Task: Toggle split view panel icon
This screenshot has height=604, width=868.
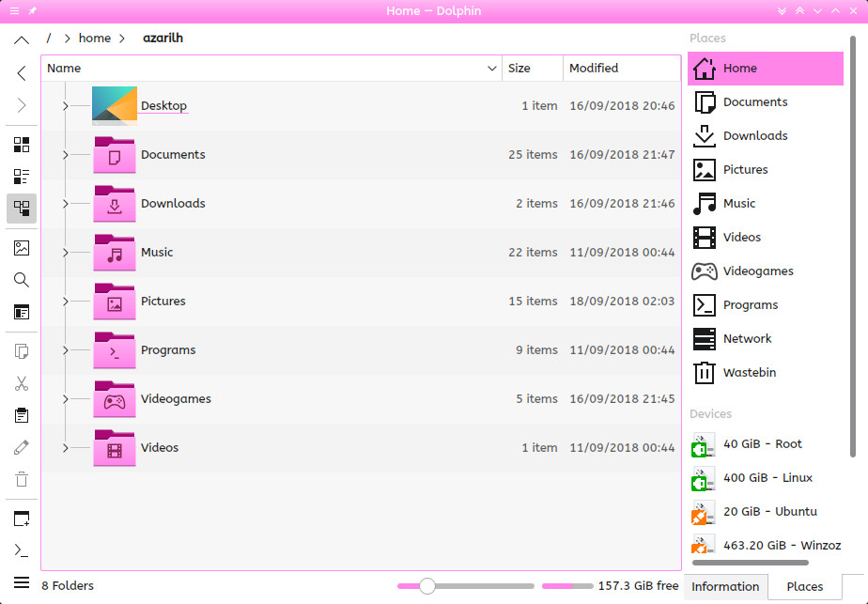Action: (x=22, y=312)
